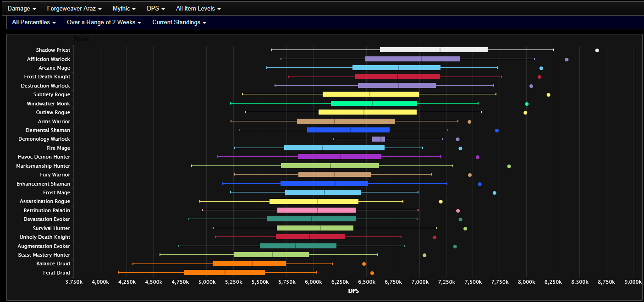Click the Windwalker Monk label

[49, 104]
